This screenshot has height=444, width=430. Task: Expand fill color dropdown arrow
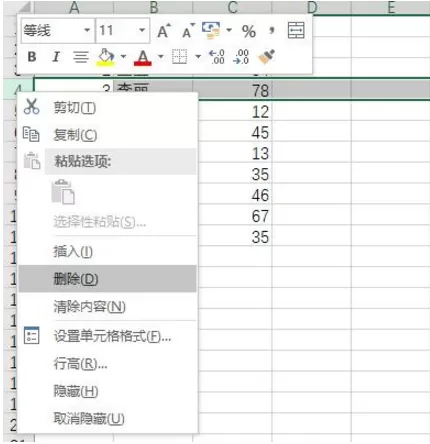coord(123,56)
